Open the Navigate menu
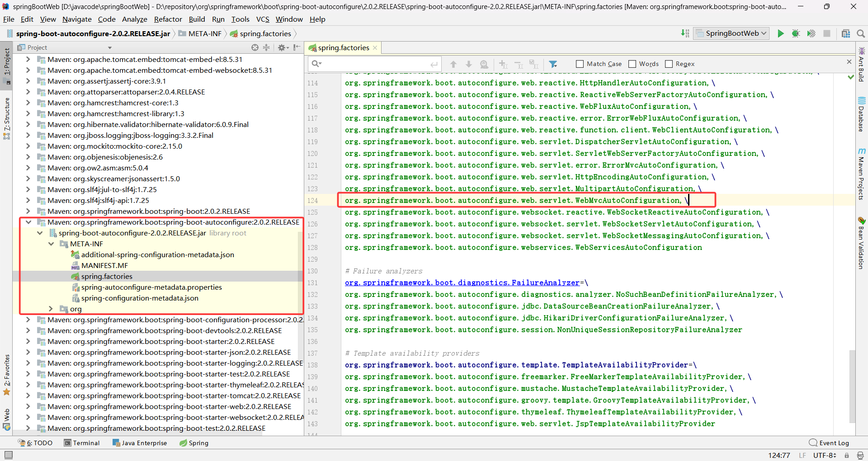Viewport: 868px width, 461px height. click(77, 19)
